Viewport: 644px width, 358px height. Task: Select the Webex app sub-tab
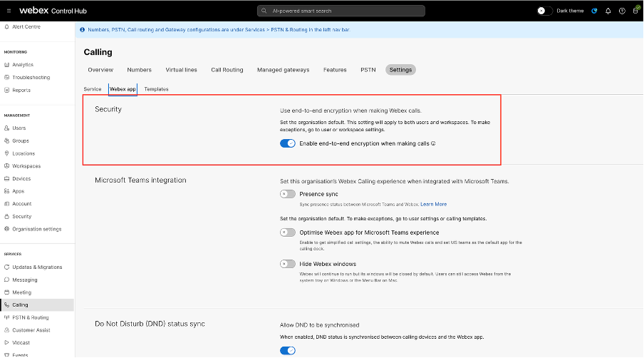click(x=123, y=89)
